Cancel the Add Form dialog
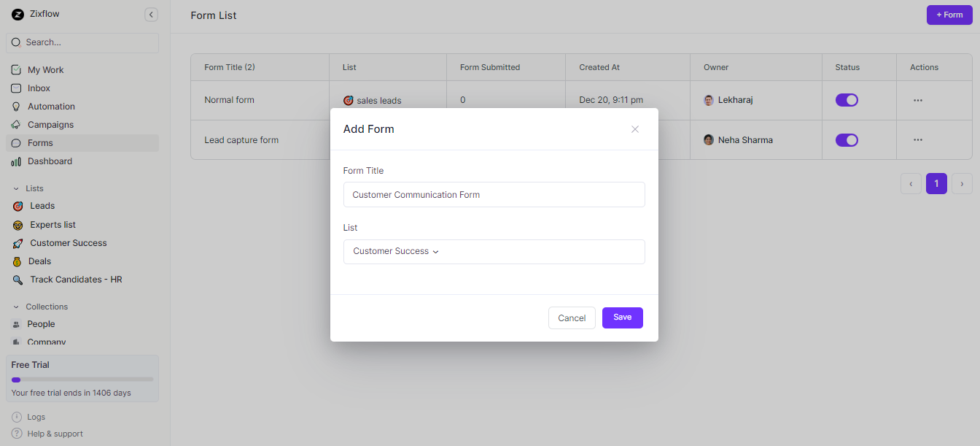Image resolution: width=980 pixels, height=446 pixels. point(572,318)
